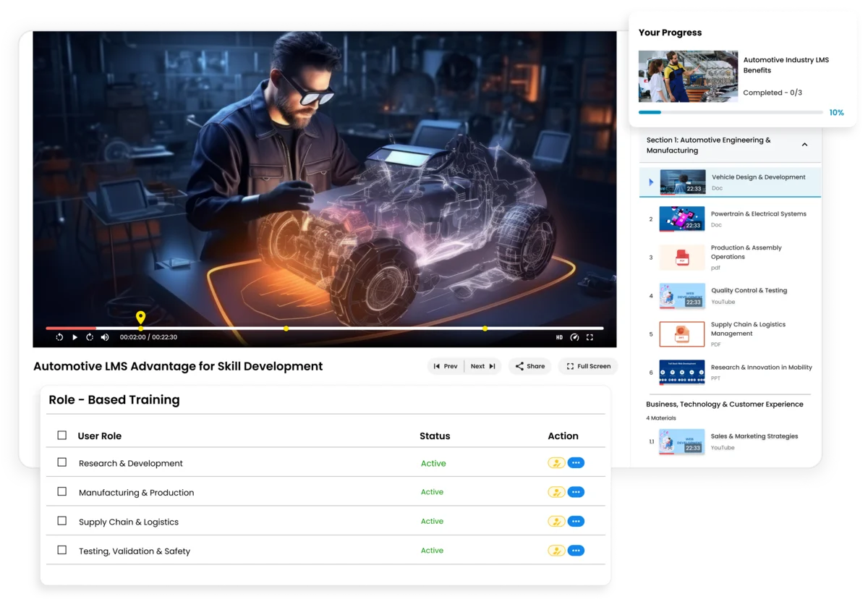The height and width of the screenshot is (602, 868).
Task: Collapse Section 1 Automotive Engineering chevron
Action: (804, 145)
